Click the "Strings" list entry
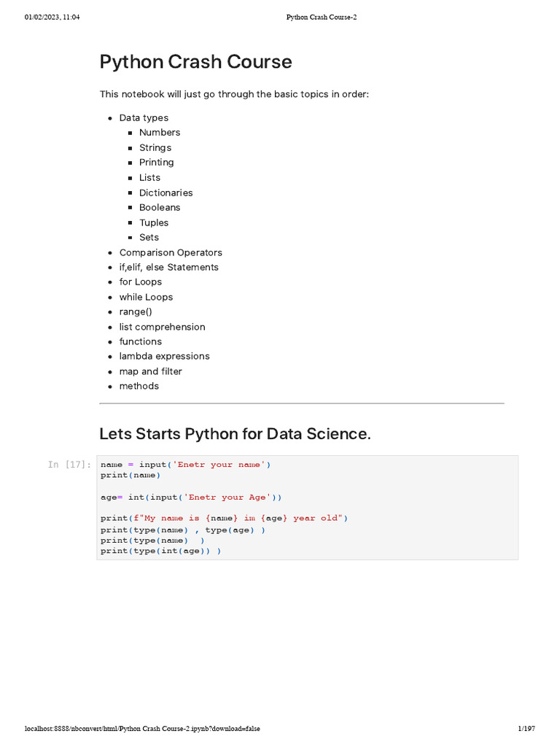Screen dimensions: 560x747 coord(155,147)
